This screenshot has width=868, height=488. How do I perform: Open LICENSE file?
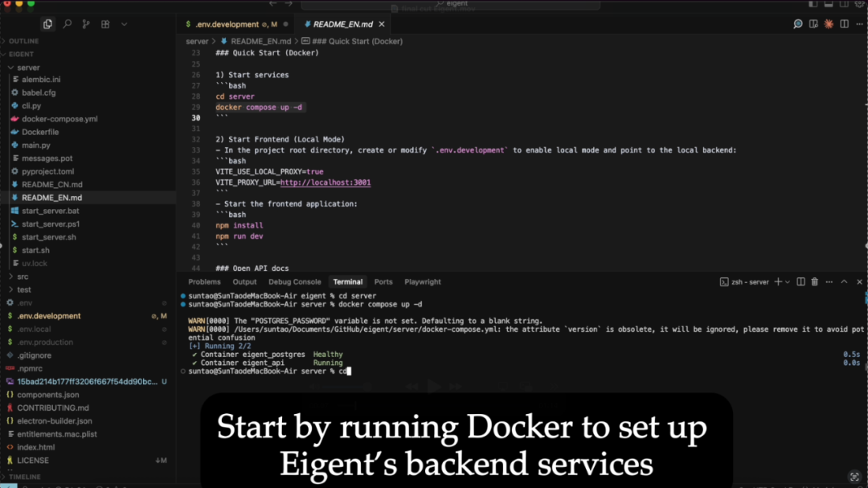(33, 461)
